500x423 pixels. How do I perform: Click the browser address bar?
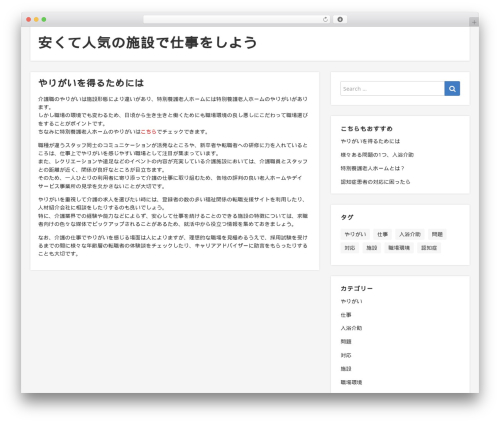tap(237, 20)
